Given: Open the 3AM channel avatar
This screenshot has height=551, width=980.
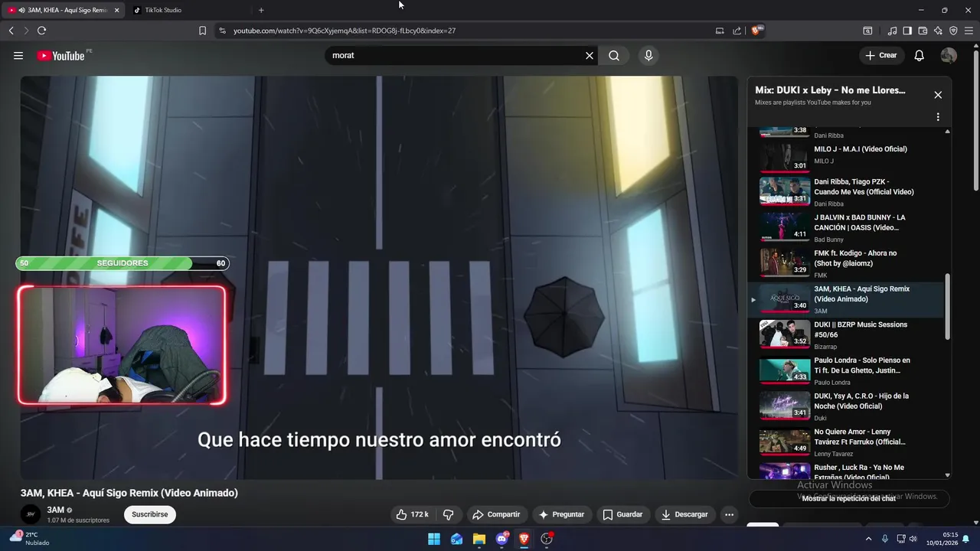Looking at the screenshot, I should click(x=31, y=514).
